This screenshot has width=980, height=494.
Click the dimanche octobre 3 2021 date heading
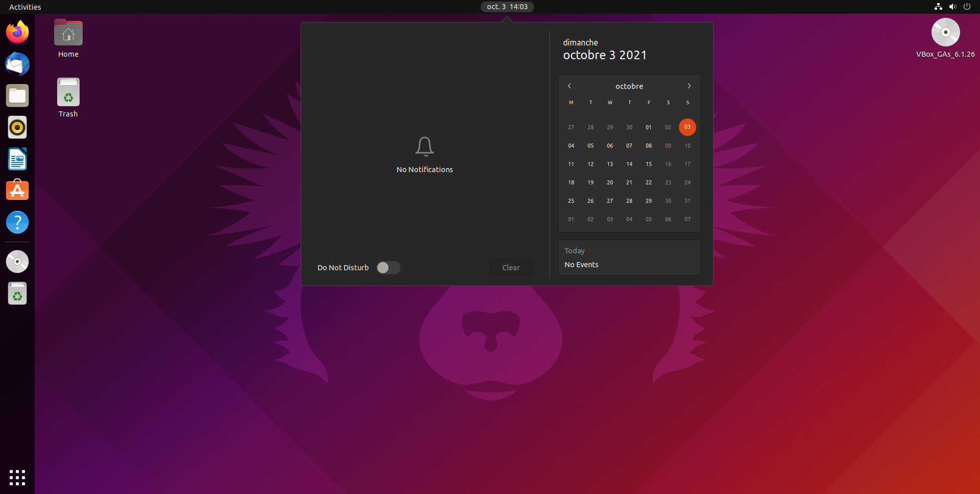(605, 50)
